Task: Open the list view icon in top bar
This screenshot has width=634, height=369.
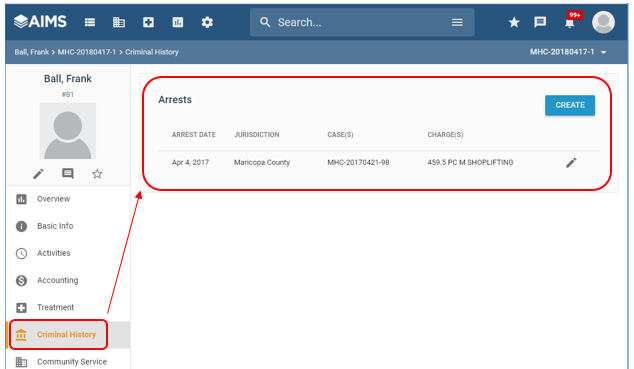Action: 90,22
